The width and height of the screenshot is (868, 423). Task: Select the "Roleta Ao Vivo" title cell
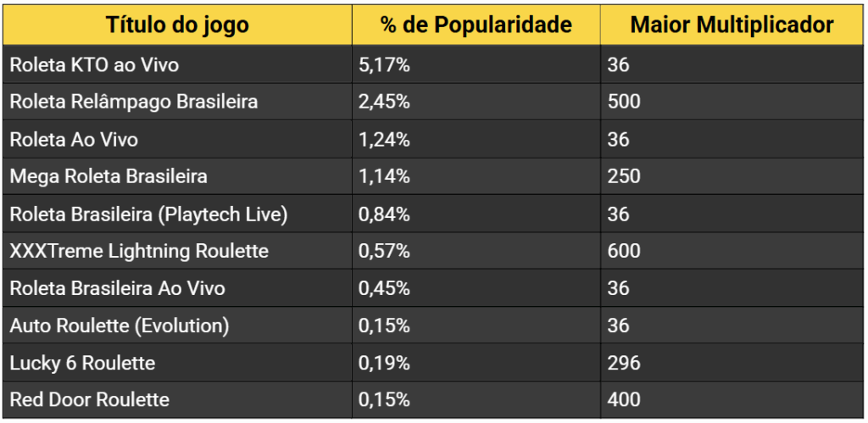click(x=74, y=139)
